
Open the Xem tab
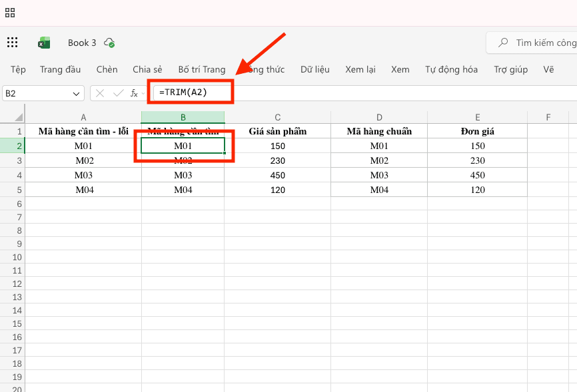[400, 69]
